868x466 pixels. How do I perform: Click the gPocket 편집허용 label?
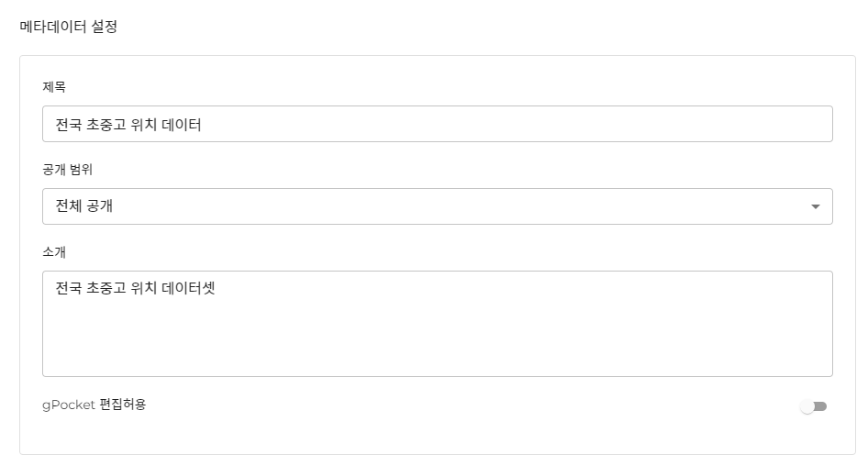[x=94, y=405]
